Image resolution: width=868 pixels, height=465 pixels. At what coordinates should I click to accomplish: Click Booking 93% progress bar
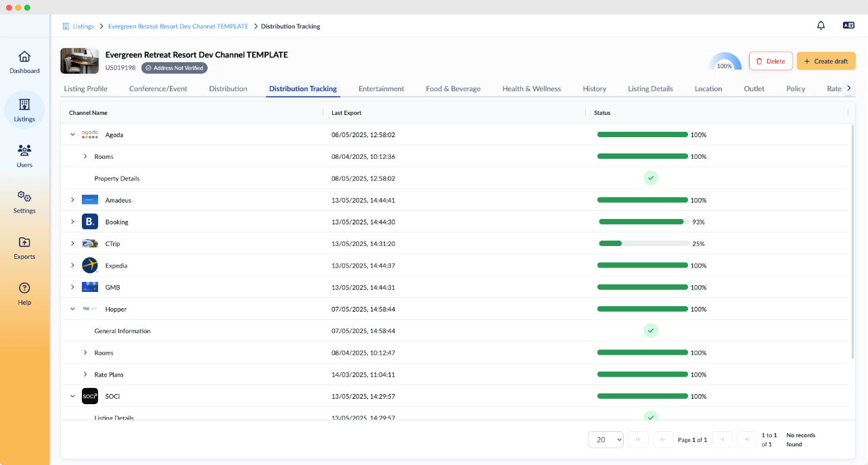click(x=644, y=222)
